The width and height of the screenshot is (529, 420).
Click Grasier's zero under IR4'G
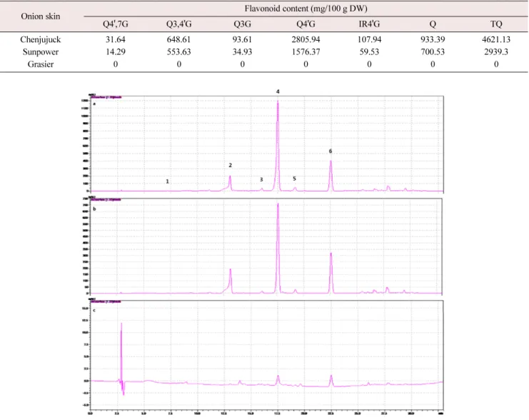[369, 64]
